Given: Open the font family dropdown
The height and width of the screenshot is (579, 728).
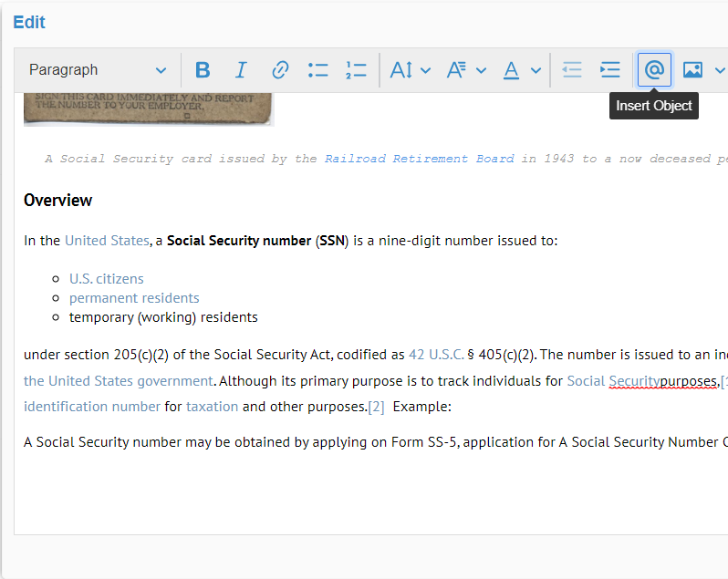Looking at the screenshot, I should point(465,70).
